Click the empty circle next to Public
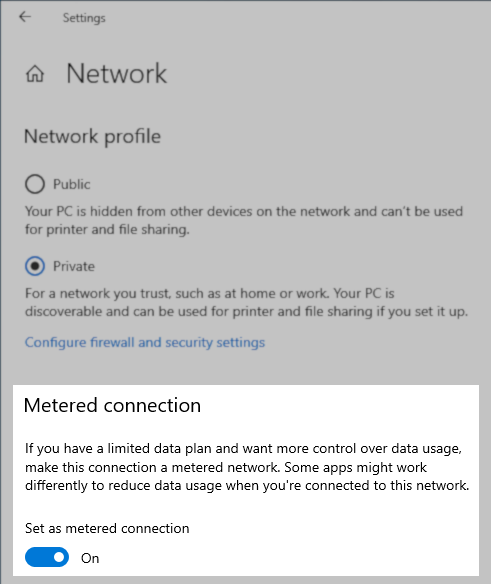Viewport: 491px width, 584px height. click(x=35, y=184)
